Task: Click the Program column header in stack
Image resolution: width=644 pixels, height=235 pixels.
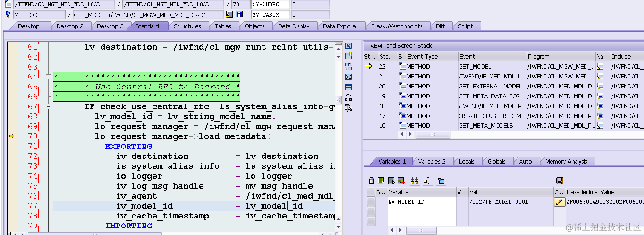Action: tap(560, 56)
